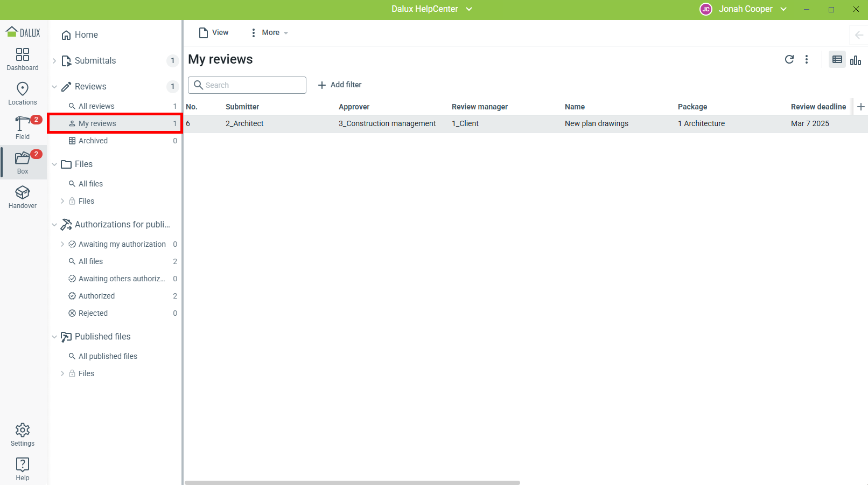Screen dimensions: 868x485
Task: Open the Locations module
Action: pos(23,94)
